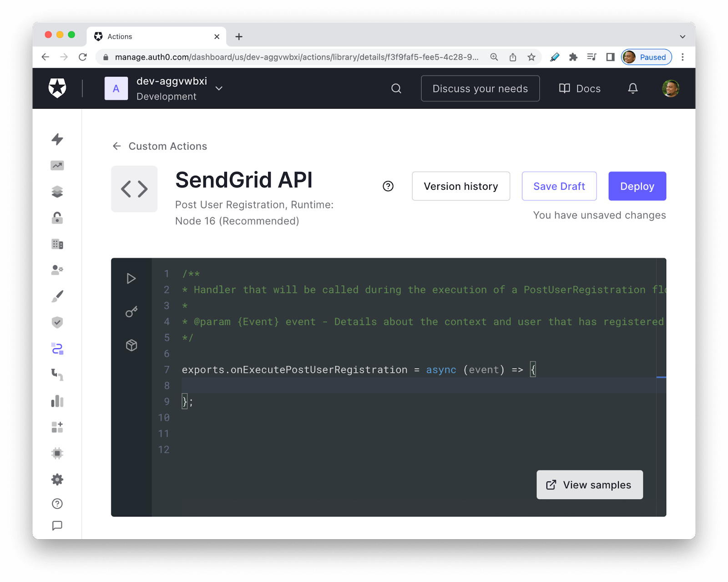Open the Settings gear icon in sidebar
Image resolution: width=728 pixels, height=582 pixels.
57,480
